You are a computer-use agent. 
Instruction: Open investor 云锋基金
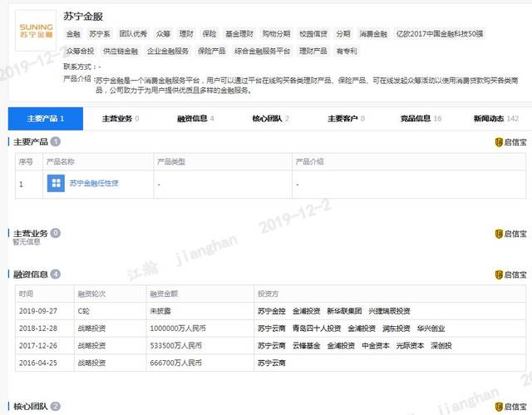click(x=307, y=346)
